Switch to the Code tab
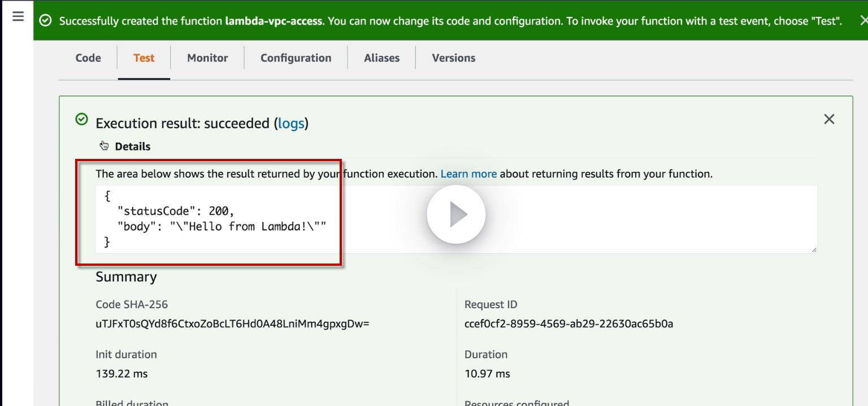 (x=88, y=58)
